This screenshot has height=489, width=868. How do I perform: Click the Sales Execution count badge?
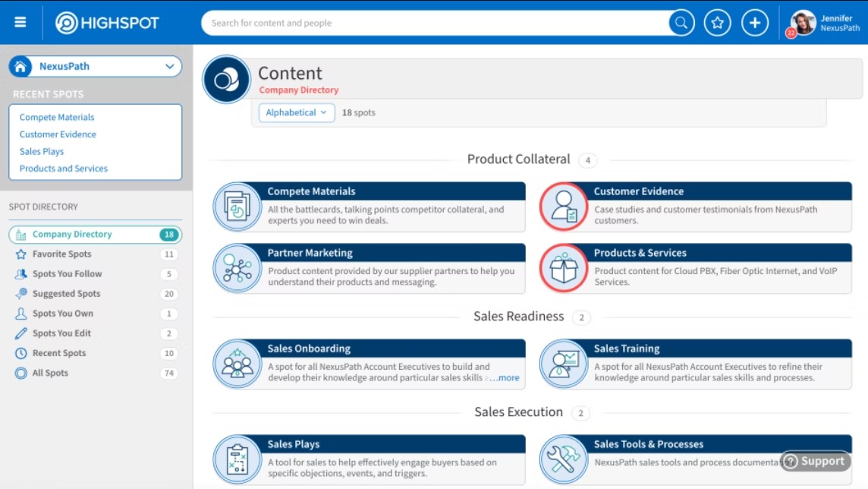click(580, 414)
